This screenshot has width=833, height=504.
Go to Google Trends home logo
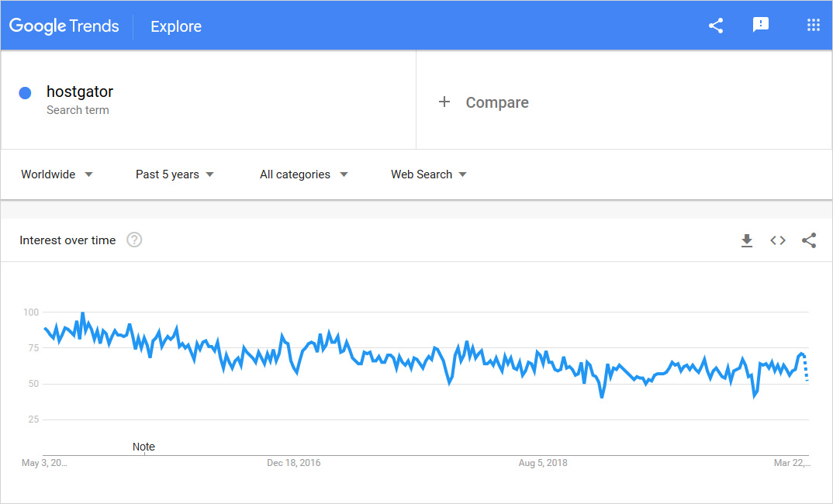(x=64, y=26)
